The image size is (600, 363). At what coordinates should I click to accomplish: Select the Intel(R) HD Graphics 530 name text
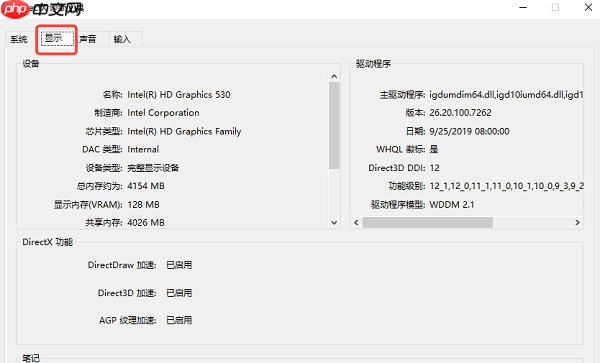pos(179,94)
